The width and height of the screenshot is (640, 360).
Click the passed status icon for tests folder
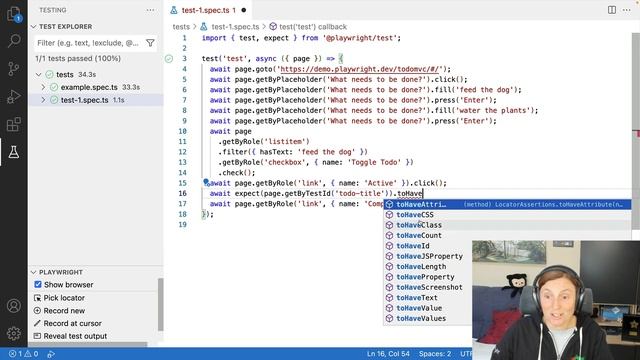click(49, 74)
